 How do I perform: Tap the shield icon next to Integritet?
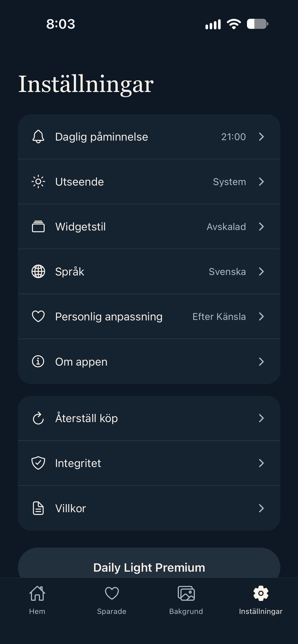38,463
